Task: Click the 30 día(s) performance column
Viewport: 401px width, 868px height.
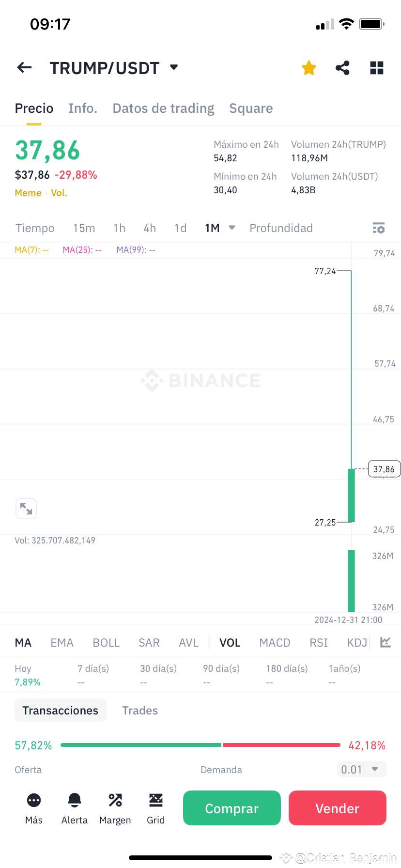Action: (x=158, y=675)
